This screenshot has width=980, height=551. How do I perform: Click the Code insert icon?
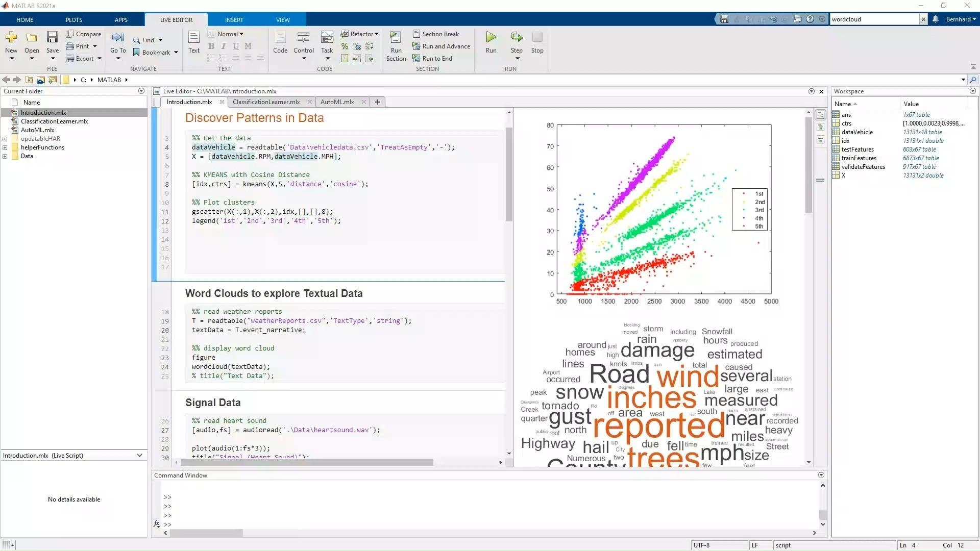click(280, 37)
